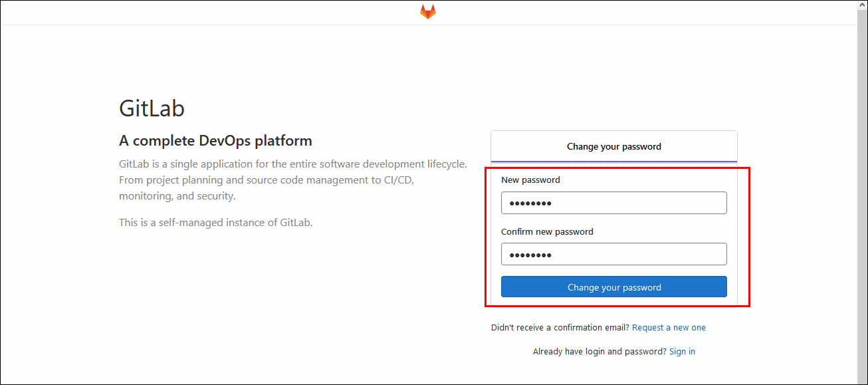Focus the New password field
Image resolution: width=868 pixels, height=385 pixels.
614,203
